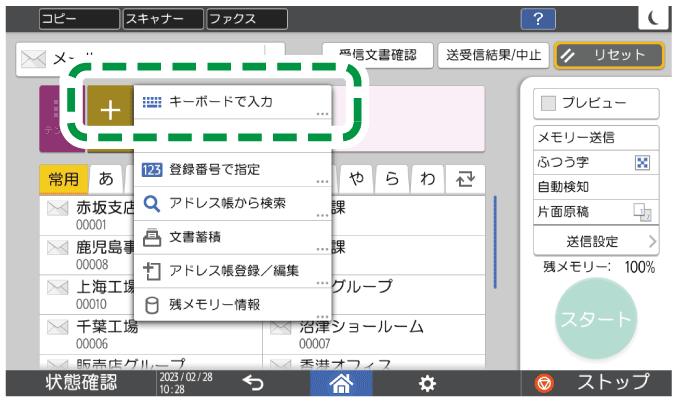Image resolution: width=675 pixels, height=400 pixels.
Task: Open 受信文書確認
Action: (x=378, y=55)
